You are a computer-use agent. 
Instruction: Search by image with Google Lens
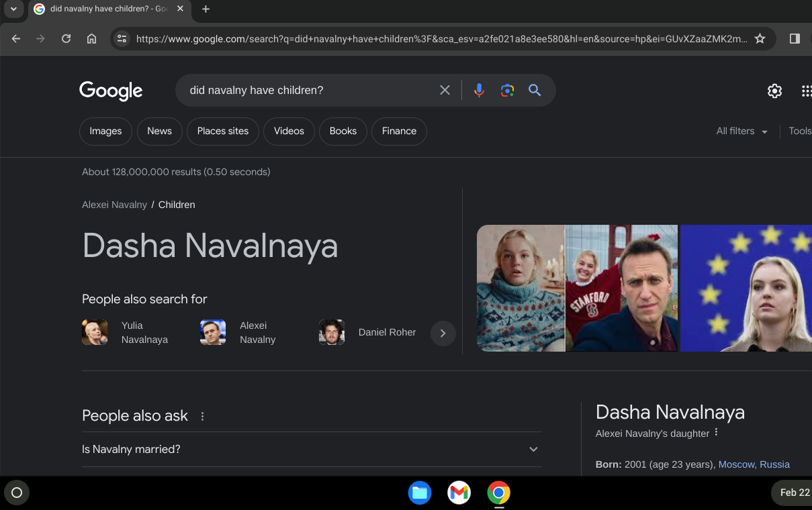click(x=507, y=90)
